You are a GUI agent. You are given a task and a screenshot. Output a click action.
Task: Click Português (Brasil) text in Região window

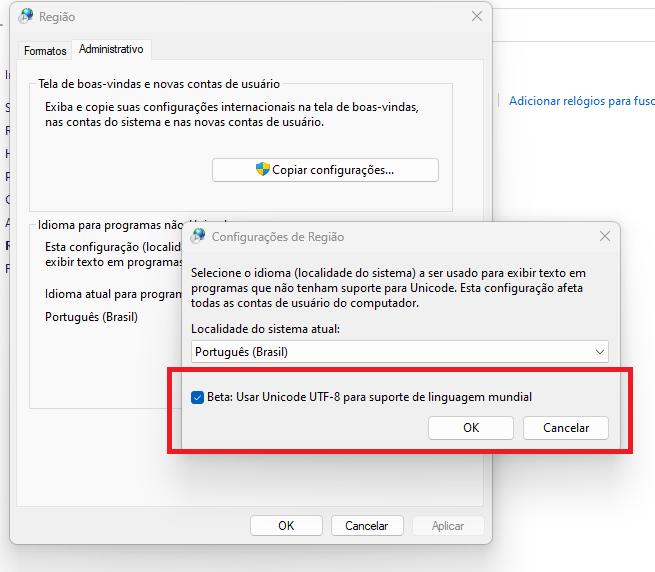tap(91, 317)
